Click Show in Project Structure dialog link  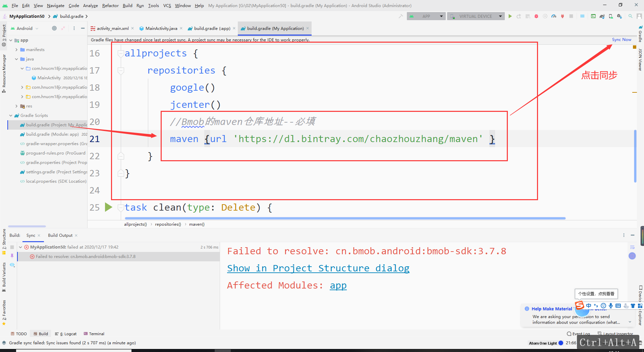coord(318,268)
